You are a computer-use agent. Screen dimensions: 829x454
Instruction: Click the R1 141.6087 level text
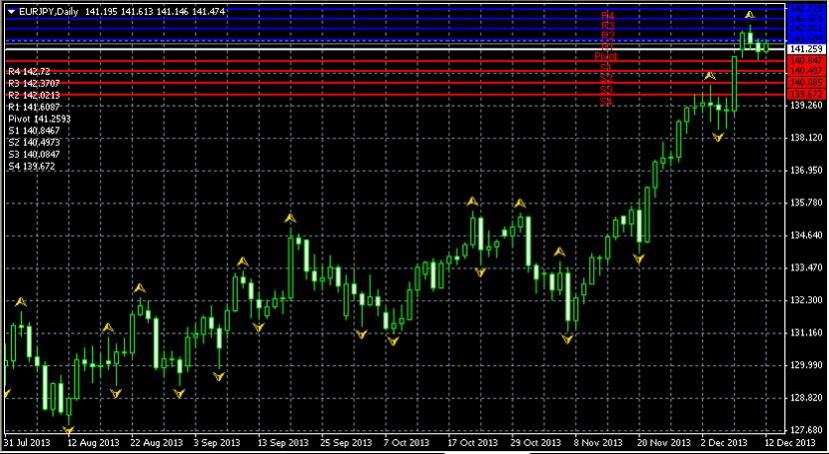[x=34, y=106]
